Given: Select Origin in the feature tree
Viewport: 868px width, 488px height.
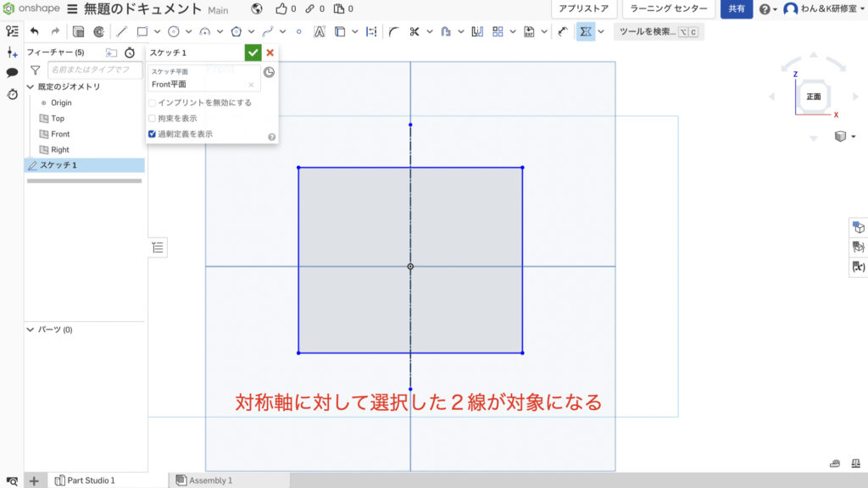Looking at the screenshot, I should [61, 103].
